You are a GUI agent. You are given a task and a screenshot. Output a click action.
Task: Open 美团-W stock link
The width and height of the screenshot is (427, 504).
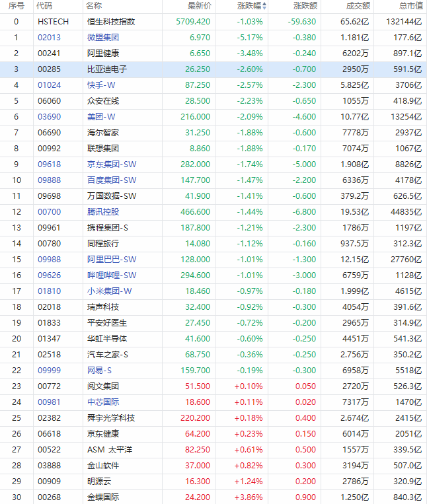click(x=101, y=117)
